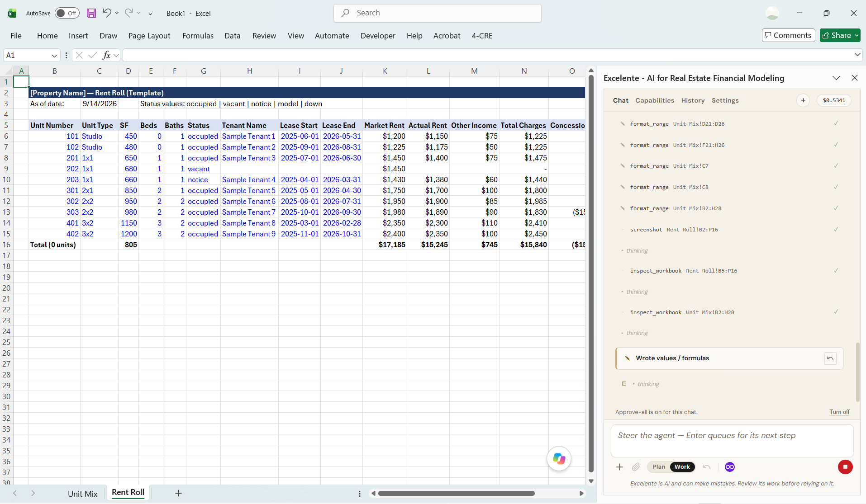Switch to the Unit Mix sheet tab

tap(82, 494)
